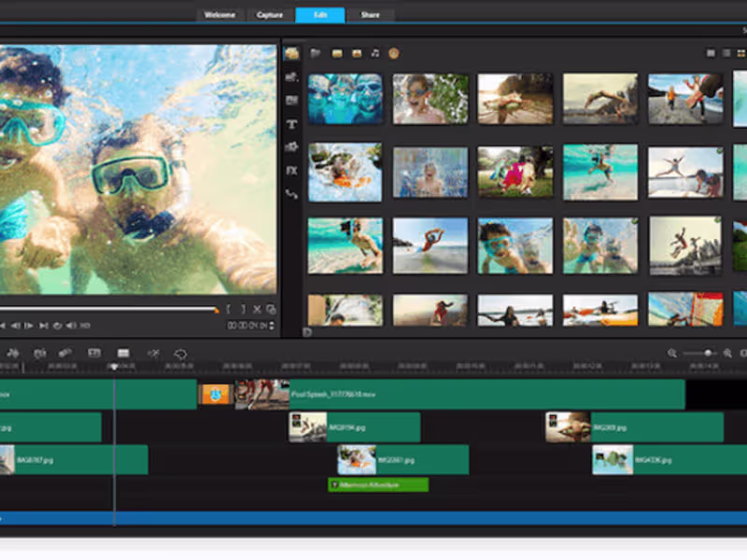Click the Mark-in bracket button
747x560 pixels.
(229, 309)
